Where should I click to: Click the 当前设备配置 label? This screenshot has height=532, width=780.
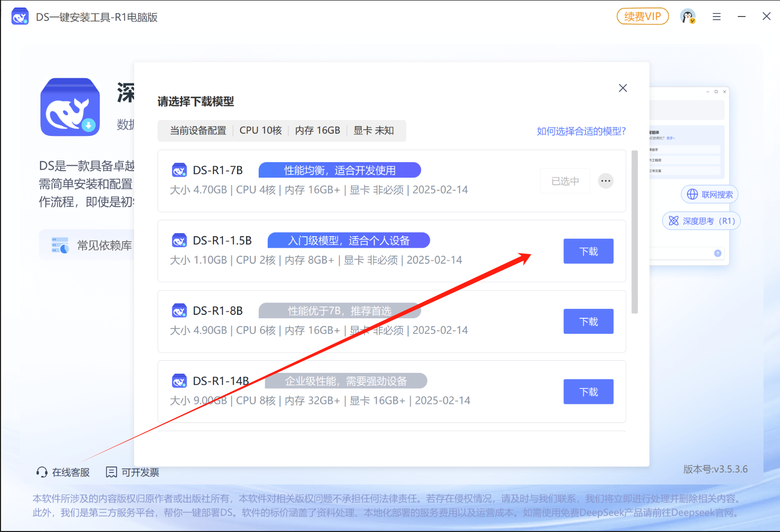click(198, 131)
